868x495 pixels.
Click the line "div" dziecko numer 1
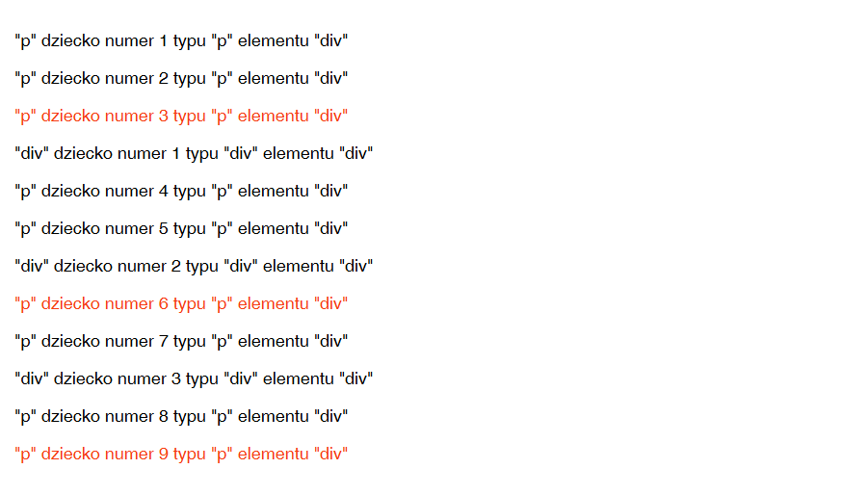tap(194, 154)
